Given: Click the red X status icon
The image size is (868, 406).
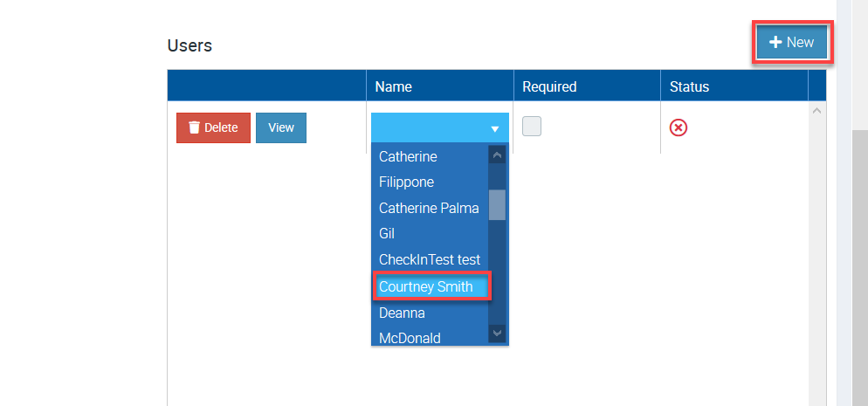Looking at the screenshot, I should 679,127.
